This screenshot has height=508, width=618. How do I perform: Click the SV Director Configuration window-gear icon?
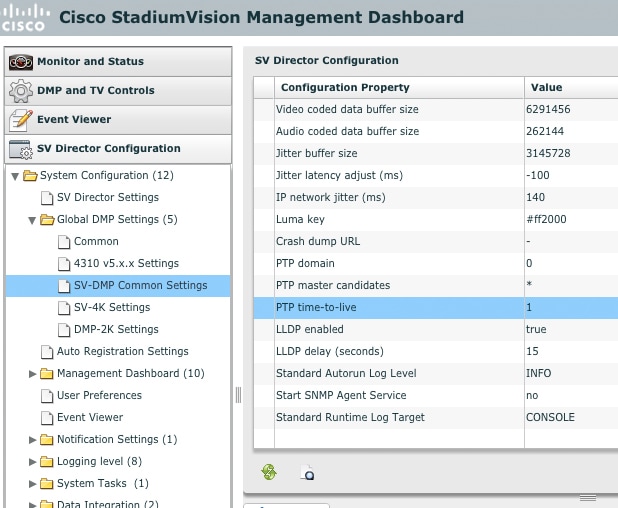[x=21, y=149]
